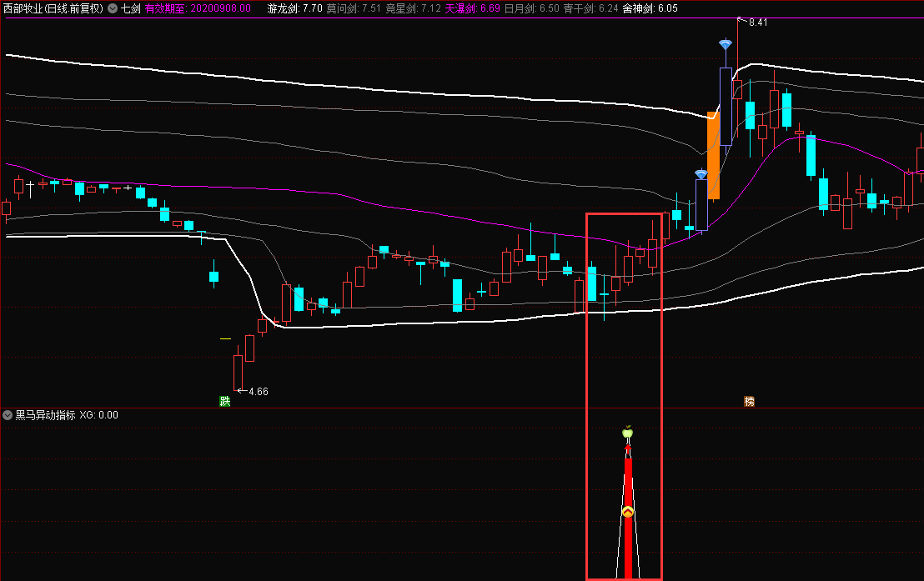Click the green apple signal icon

(628, 432)
